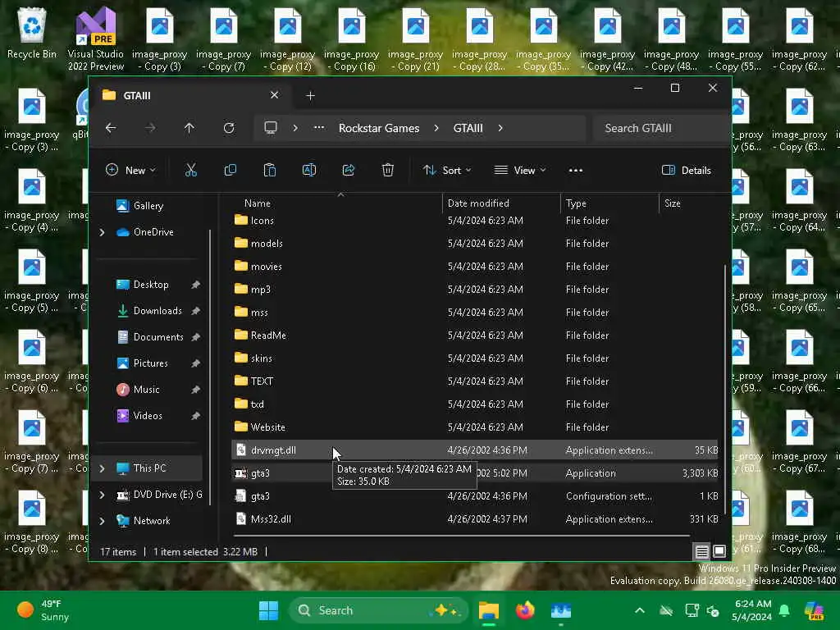
Task: Launch Firefox from the taskbar
Action: [x=525, y=610]
